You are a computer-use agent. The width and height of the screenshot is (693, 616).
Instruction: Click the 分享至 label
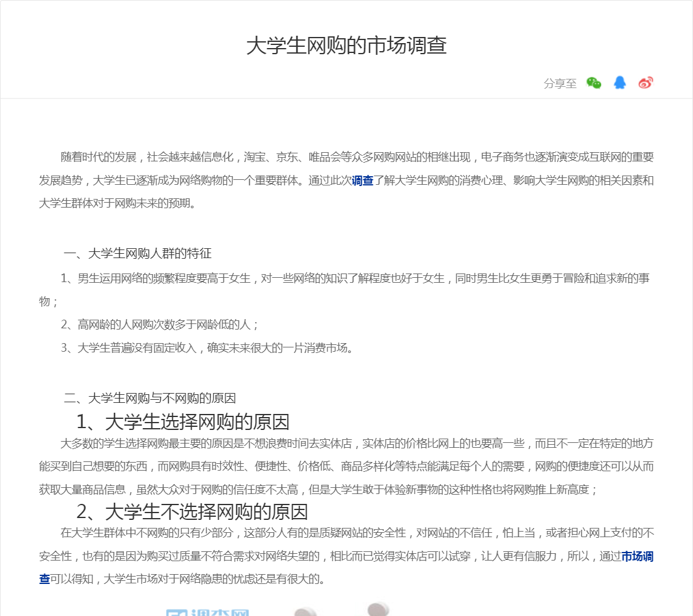[560, 84]
